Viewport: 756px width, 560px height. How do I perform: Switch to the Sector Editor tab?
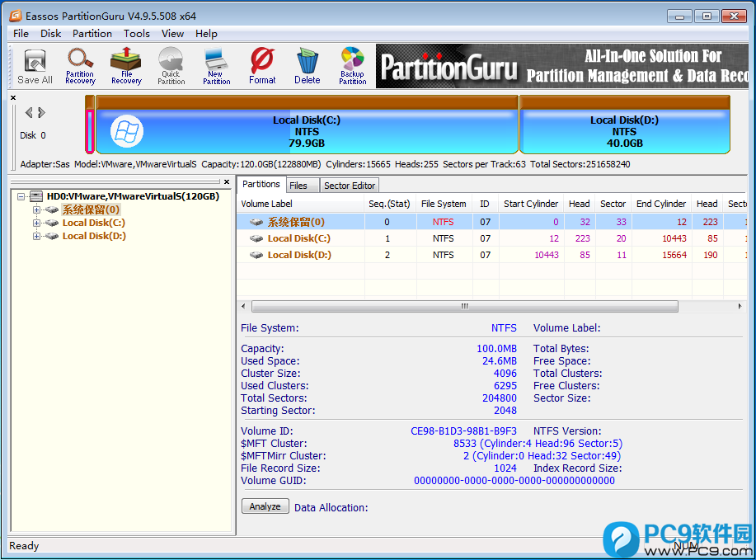pyautogui.click(x=349, y=186)
